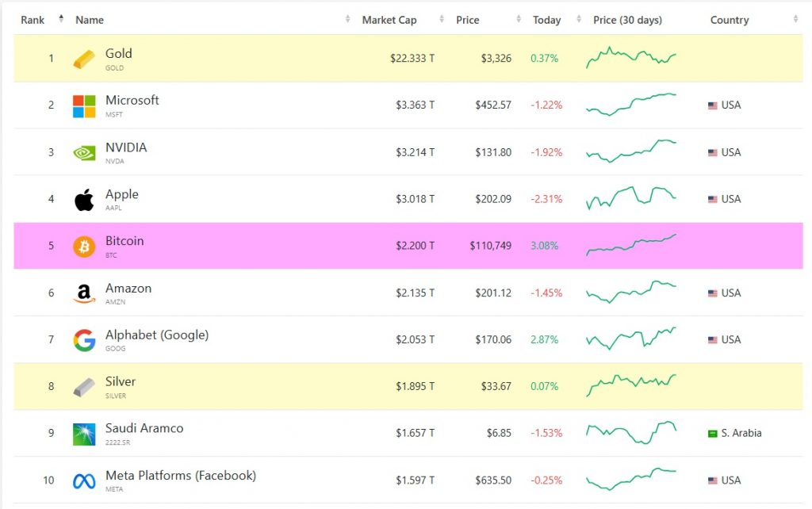The height and width of the screenshot is (509, 812).
Task: Click Meta Platforms price $635.50
Action: tap(493, 480)
